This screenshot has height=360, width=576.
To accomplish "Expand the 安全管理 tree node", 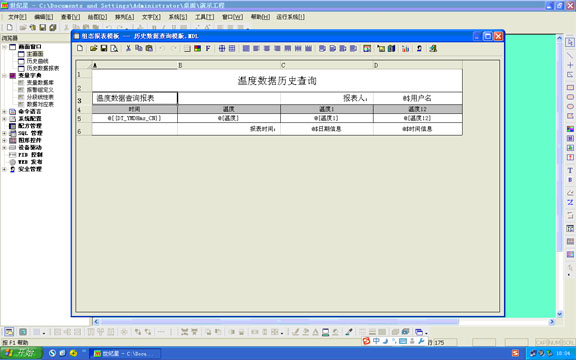I will click(x=4, y=169).
